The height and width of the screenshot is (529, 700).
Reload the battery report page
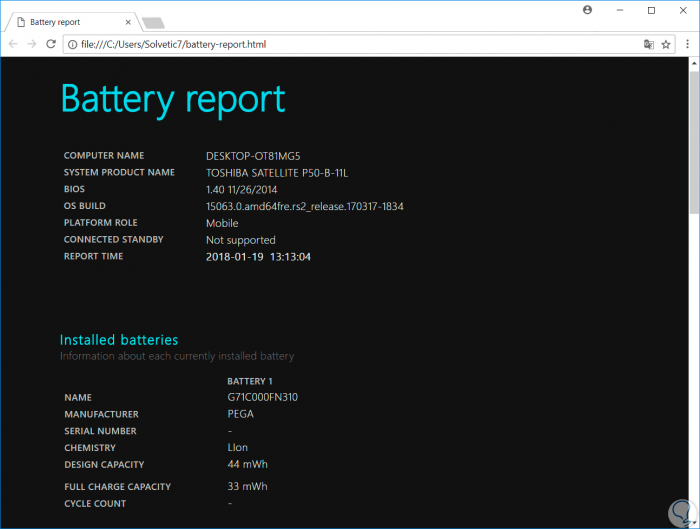click(51, 44)
